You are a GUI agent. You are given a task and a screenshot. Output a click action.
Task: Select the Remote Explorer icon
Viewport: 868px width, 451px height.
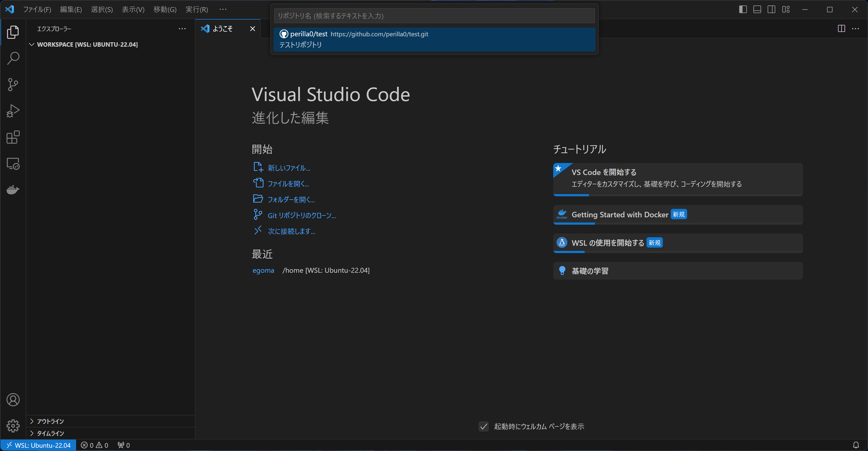[x=13, y=163]
